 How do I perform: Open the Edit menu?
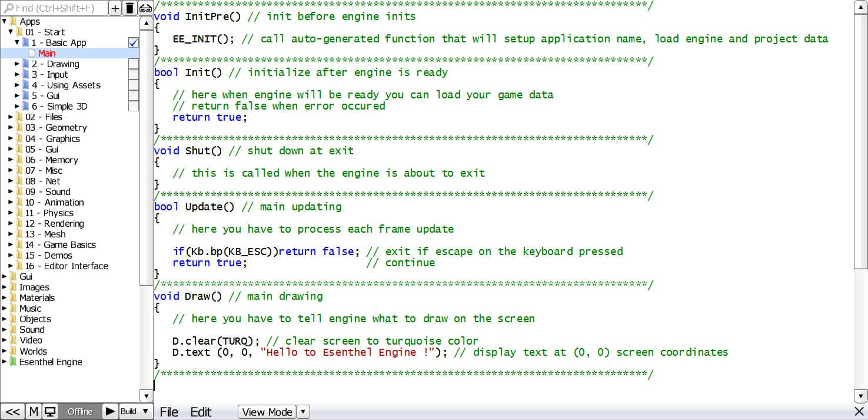tap(201, 412)
